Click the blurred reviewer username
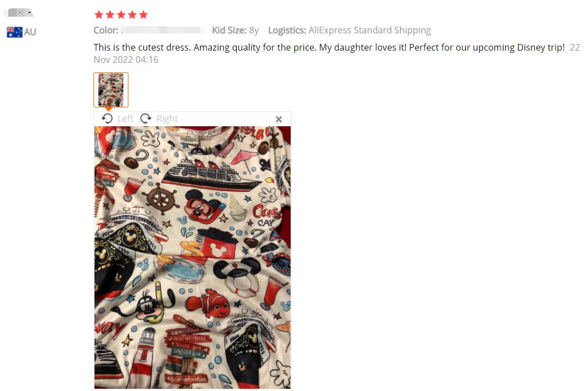588x391 pixels. 19,13
